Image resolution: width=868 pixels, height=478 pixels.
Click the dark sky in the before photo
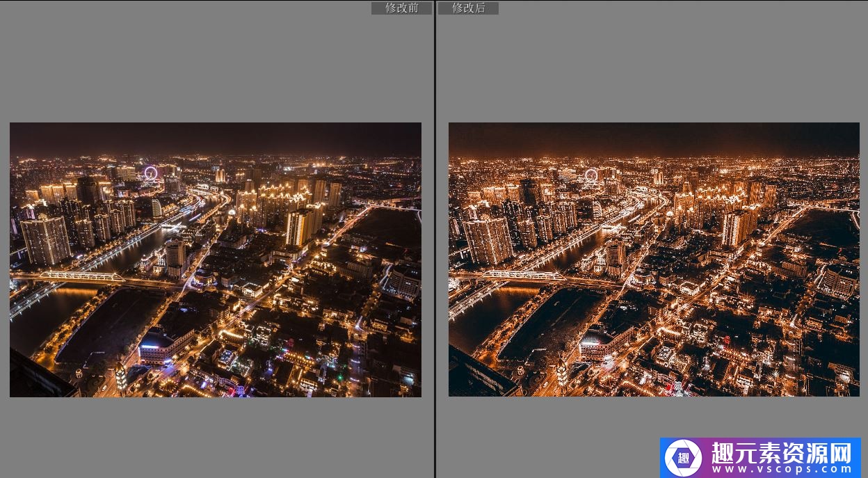216,138
